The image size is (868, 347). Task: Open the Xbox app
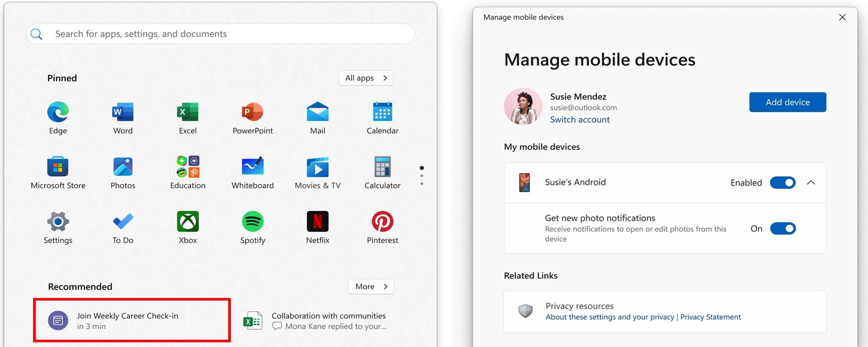click(x=188, y=228)
